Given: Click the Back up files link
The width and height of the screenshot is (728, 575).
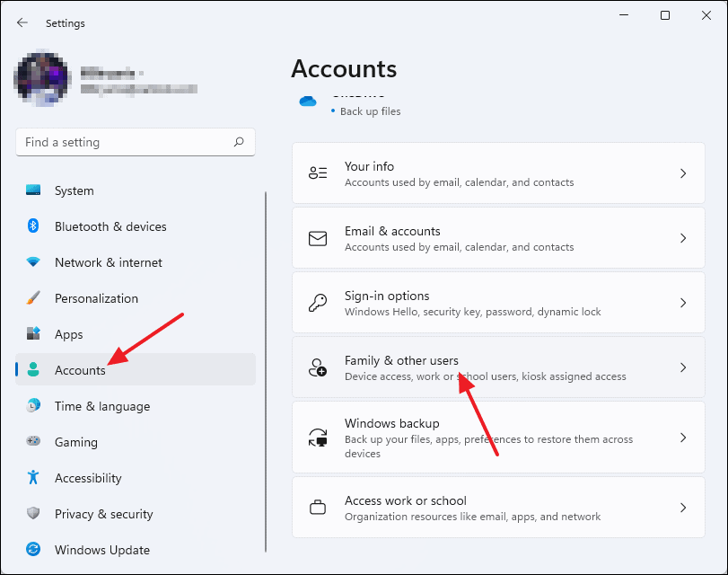Looking at the screenshot, I should [370, 111].
